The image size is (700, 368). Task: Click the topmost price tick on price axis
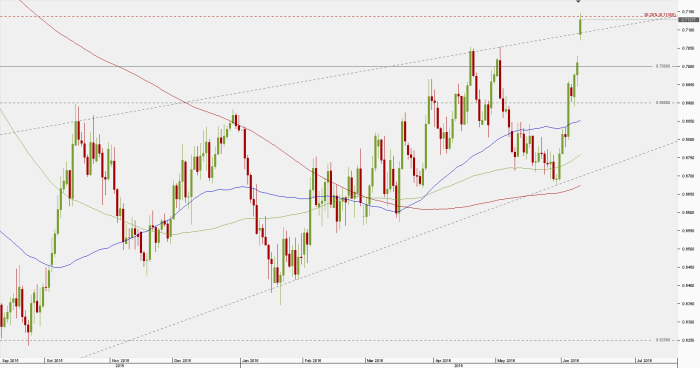tap(688, 11)
